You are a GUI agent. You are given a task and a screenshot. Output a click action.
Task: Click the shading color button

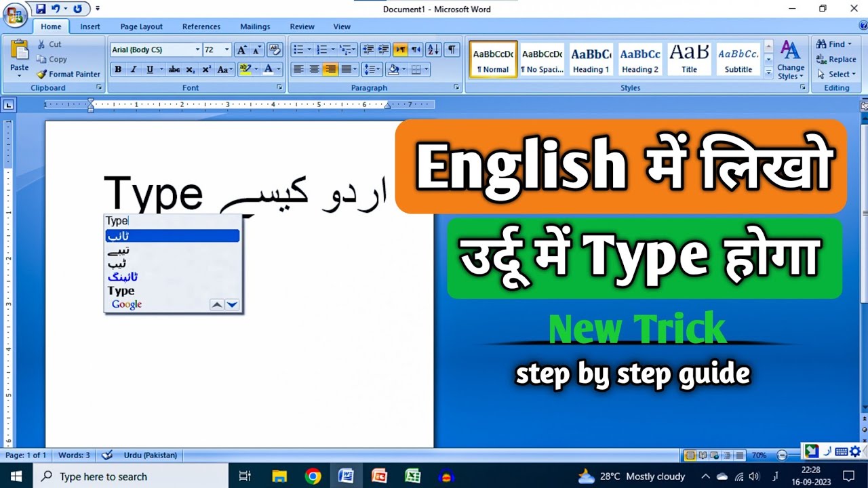(393, 69)
